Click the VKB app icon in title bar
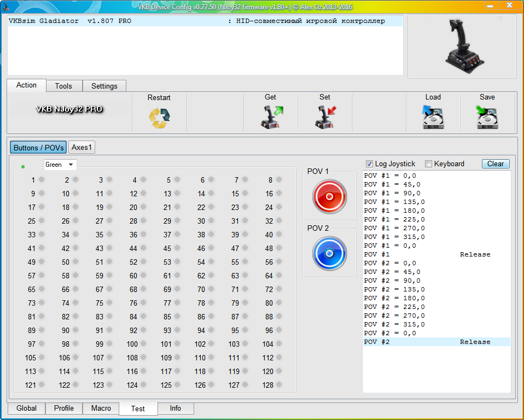Viewport: 524px width, 420px height. point(5,6)
